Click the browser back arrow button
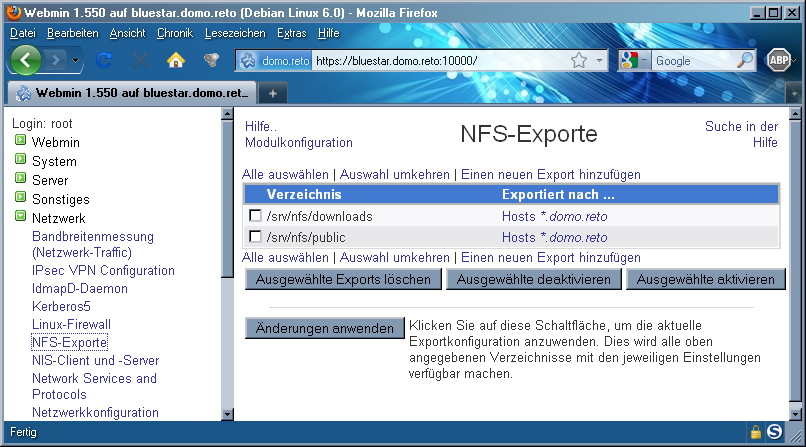The image size is (806, 447). click(27, 60)
